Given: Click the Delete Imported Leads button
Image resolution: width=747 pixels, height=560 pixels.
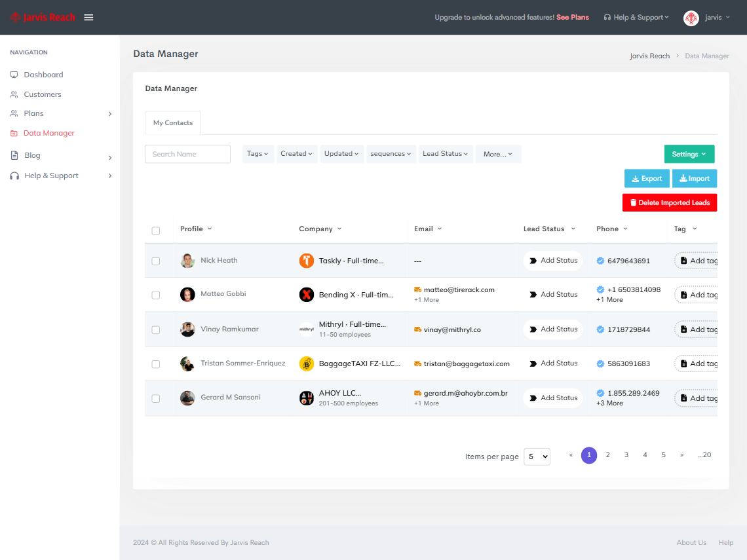Looking at the screenshot, I should tap(670, 202).
